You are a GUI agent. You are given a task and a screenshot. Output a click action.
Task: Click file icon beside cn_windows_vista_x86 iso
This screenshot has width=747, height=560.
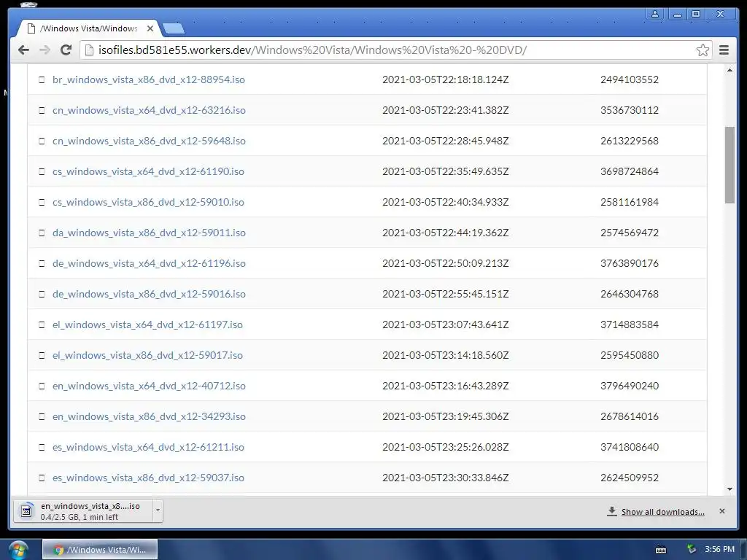pos(42,141)
